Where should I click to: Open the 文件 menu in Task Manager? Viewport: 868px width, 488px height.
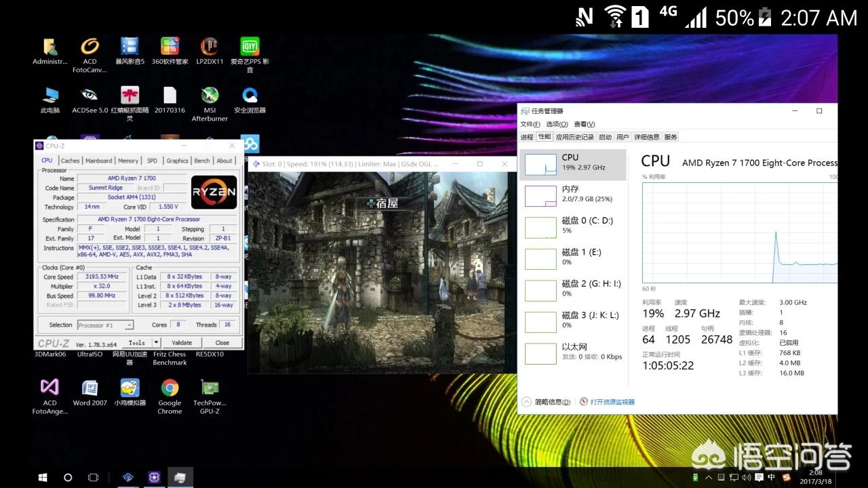pos(530,124)
